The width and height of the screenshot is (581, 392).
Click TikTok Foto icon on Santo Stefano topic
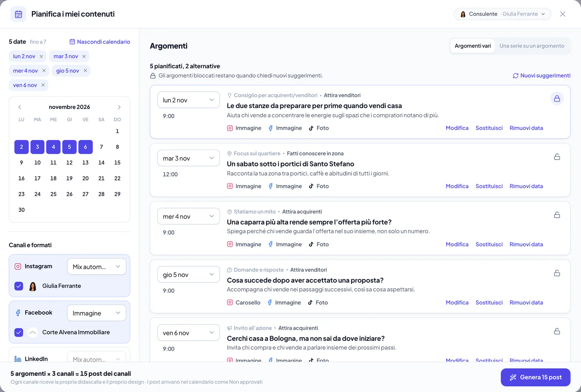click(311, 186)
